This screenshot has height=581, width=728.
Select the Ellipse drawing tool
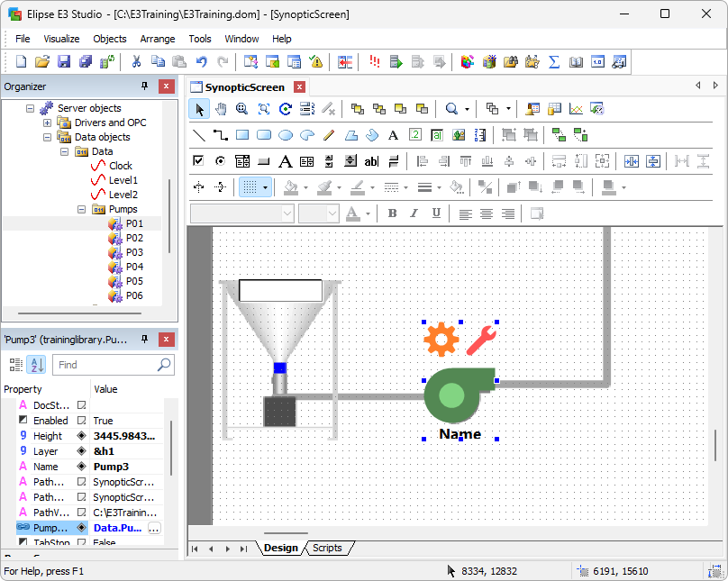tap(286, 135)
